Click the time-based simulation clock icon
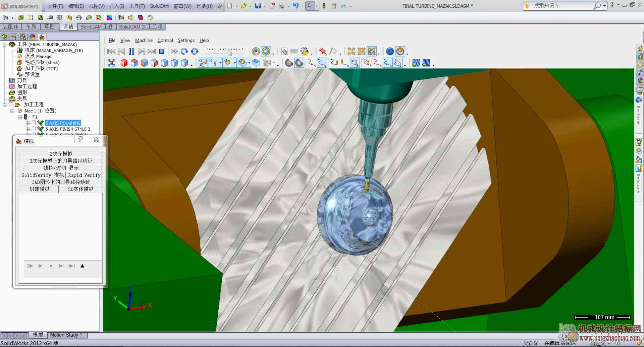This screenshot has width=644, height=347. pyautogui.click(x=256, y=51)
